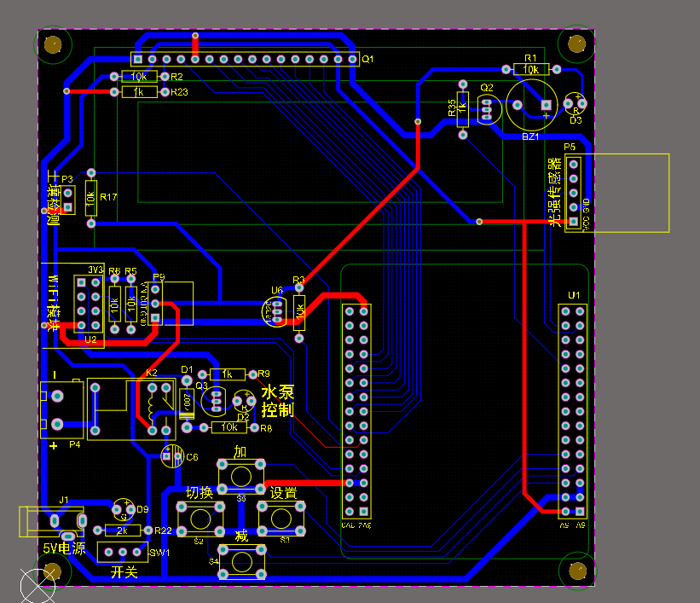The width and height of the screenshot is (700, 603).
Task: Select the D3 LED footprint
Action: tap(576, 103)
